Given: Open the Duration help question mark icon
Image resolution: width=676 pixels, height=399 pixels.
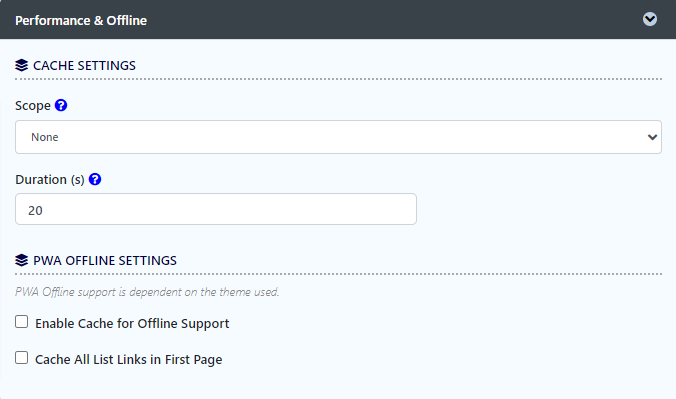Looking at the screenshot, I should pyautogui.click(x=95, y=179).
